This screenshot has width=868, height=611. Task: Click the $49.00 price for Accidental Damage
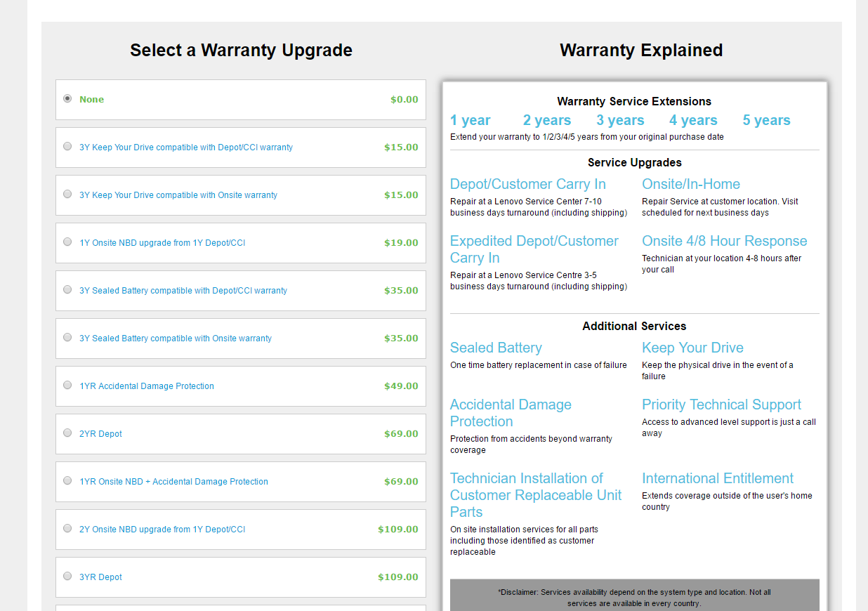click(x=401, y=386)
